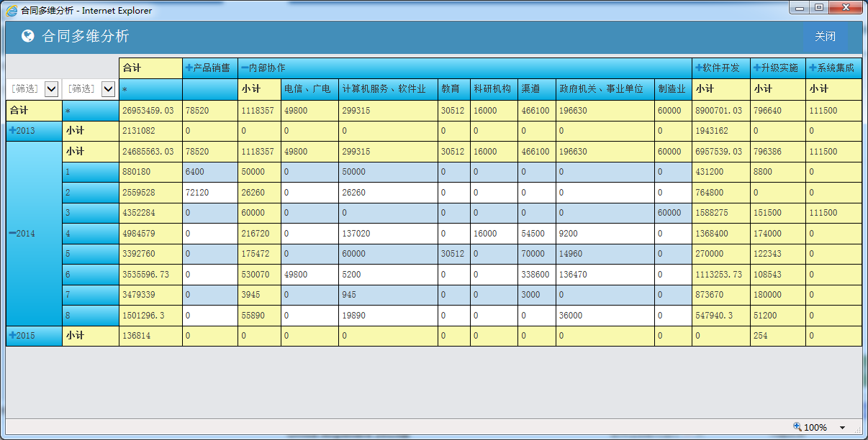Image resolution: width=868 pixels, height=440 pixels.
Task: Collapse the 2014 year row
Action: click(12, 234)
